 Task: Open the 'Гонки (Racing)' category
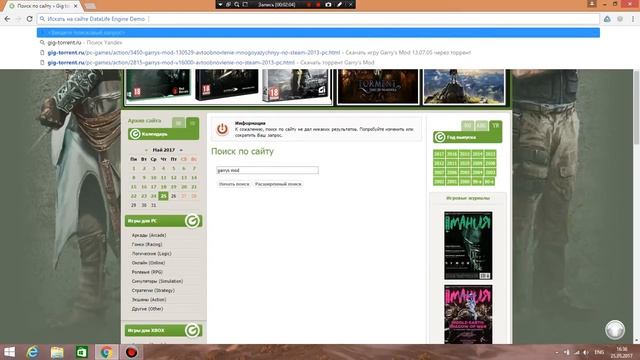click(x=147, y=244)
